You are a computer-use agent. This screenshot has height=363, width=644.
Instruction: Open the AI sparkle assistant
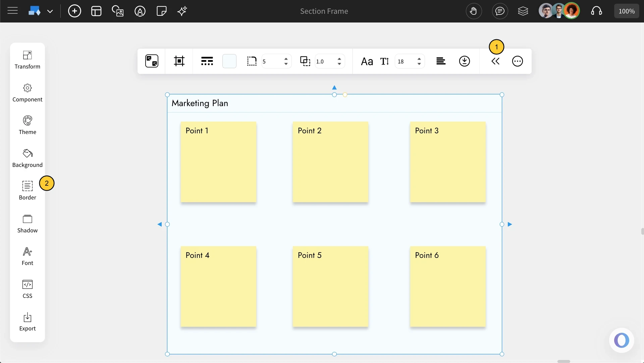[182, 11]
